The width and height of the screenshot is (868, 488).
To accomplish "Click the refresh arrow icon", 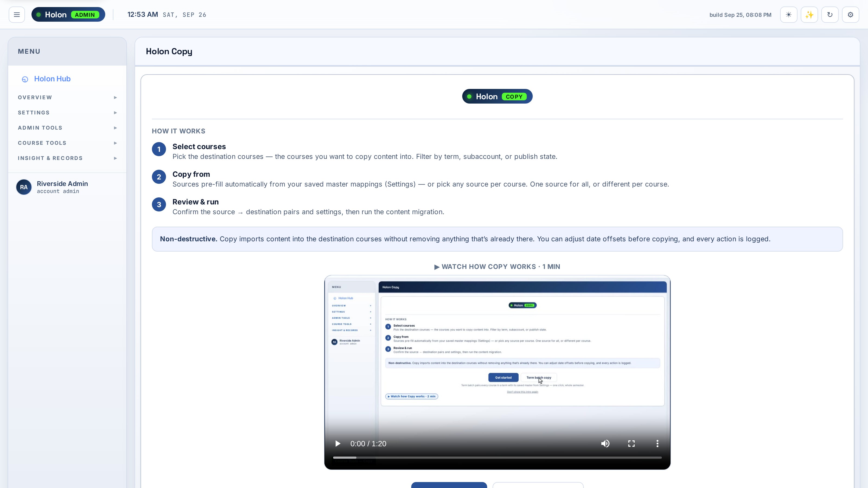I will tap(829, 14).
